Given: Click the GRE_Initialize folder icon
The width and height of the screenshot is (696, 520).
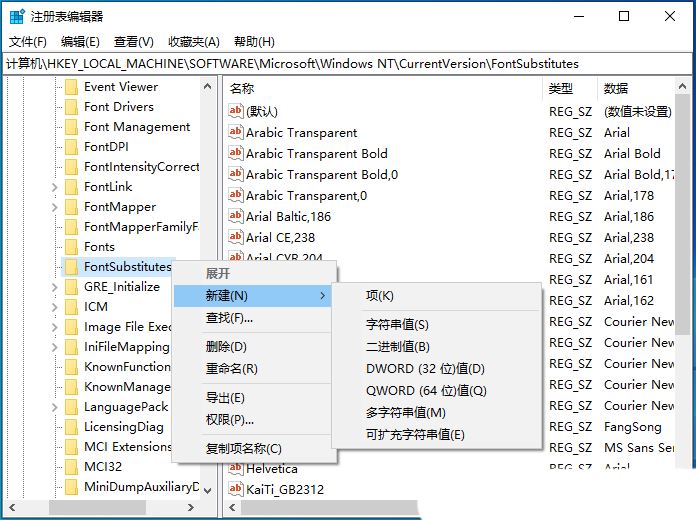Looking at the screenshot, I should (x=71, y=287).
